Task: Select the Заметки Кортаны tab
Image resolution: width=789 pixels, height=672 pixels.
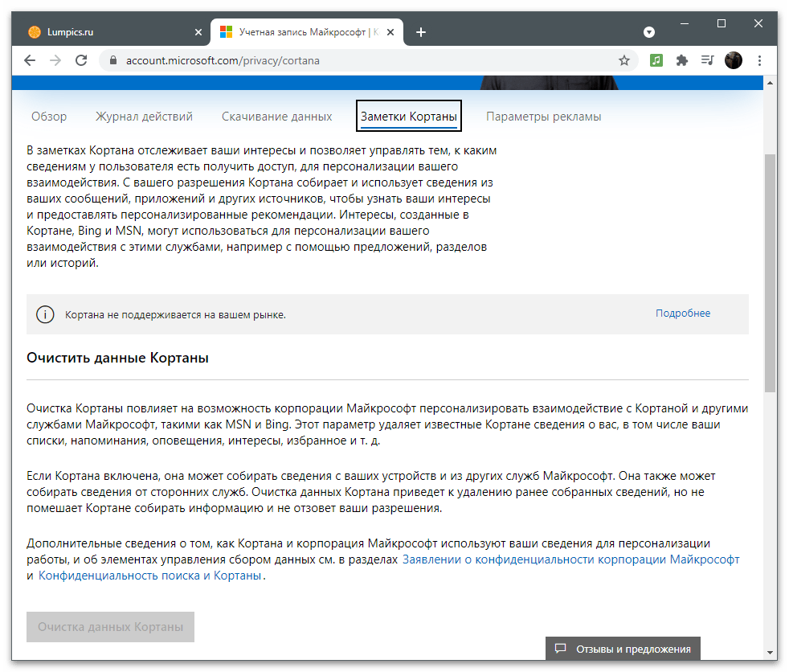Action: 409,117
